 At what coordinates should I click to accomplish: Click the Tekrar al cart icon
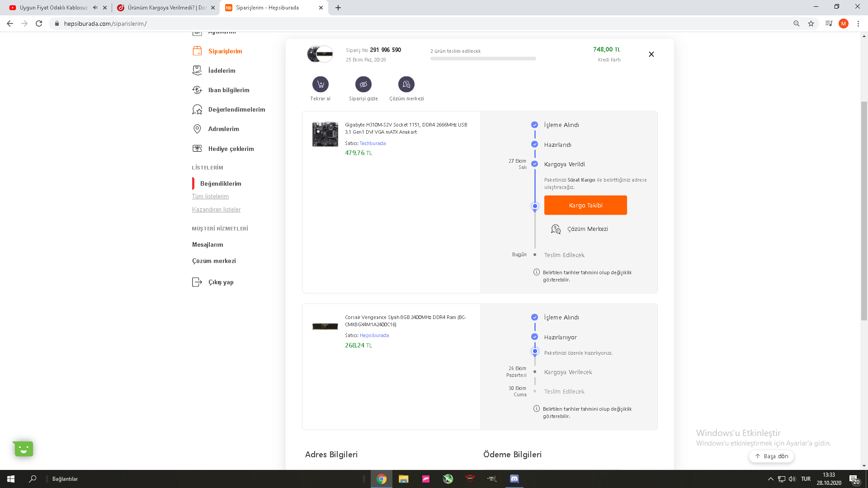point(320,84)
